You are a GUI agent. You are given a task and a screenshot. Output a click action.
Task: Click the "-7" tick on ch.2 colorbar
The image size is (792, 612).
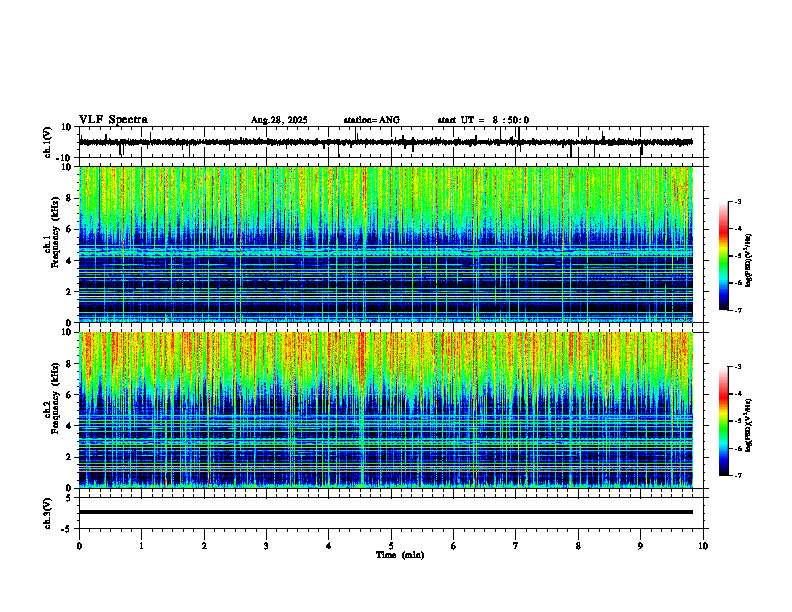pyautogui.click(x=737, y=475)
